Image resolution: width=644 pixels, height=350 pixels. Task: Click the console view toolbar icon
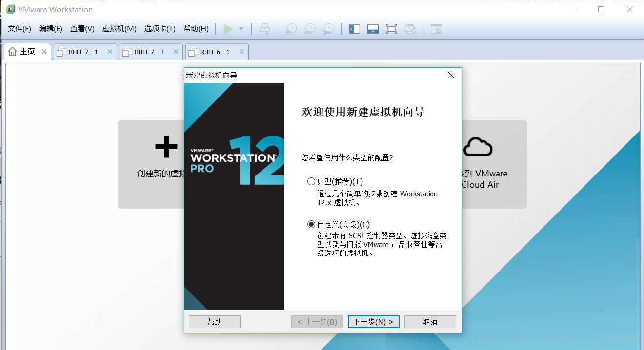tap(436, 29)
